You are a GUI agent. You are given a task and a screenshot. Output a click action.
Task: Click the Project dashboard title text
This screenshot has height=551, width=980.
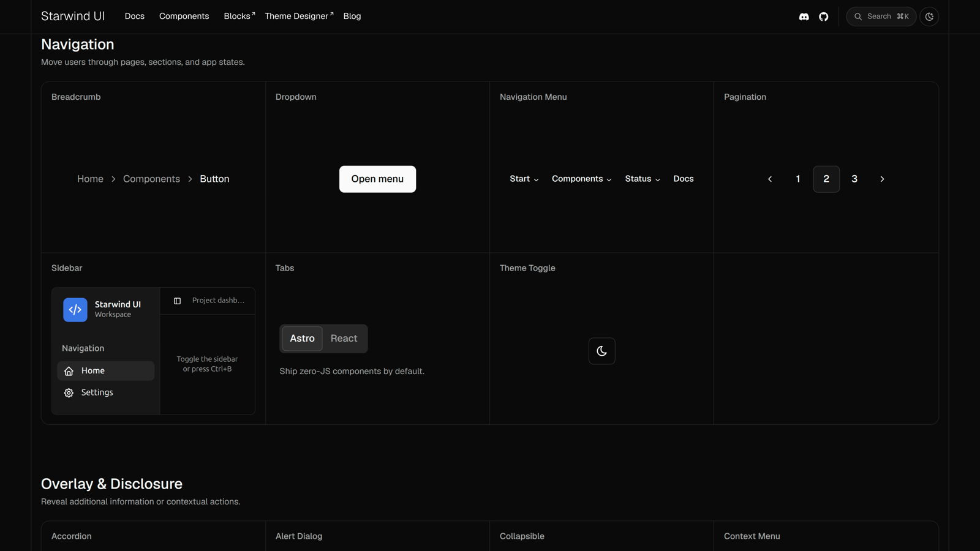pos(218,301)
